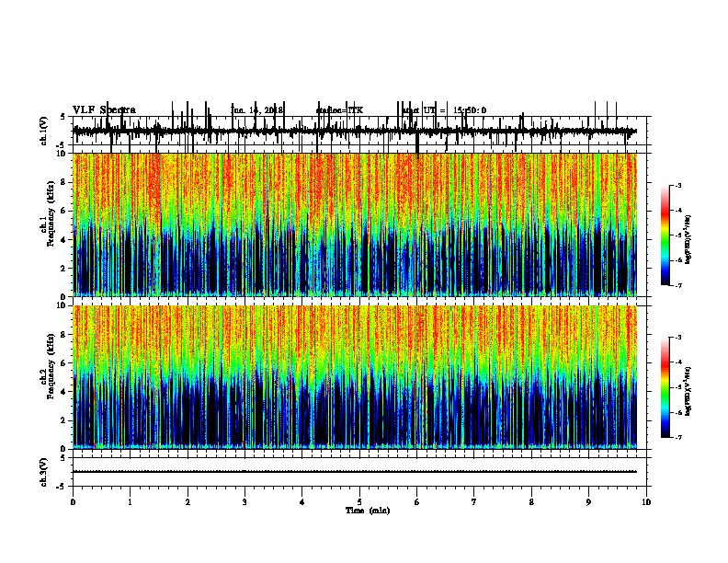Click time axis tick label "2"

(188, 502)
